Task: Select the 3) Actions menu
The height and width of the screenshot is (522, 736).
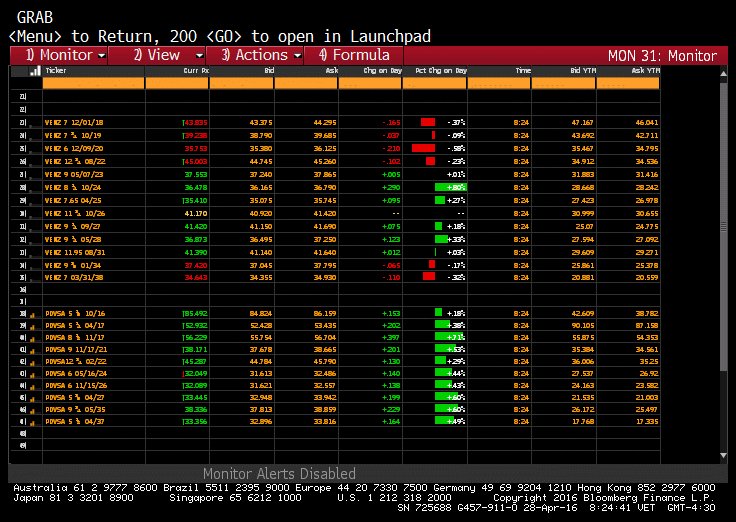Action: [255, 55]
